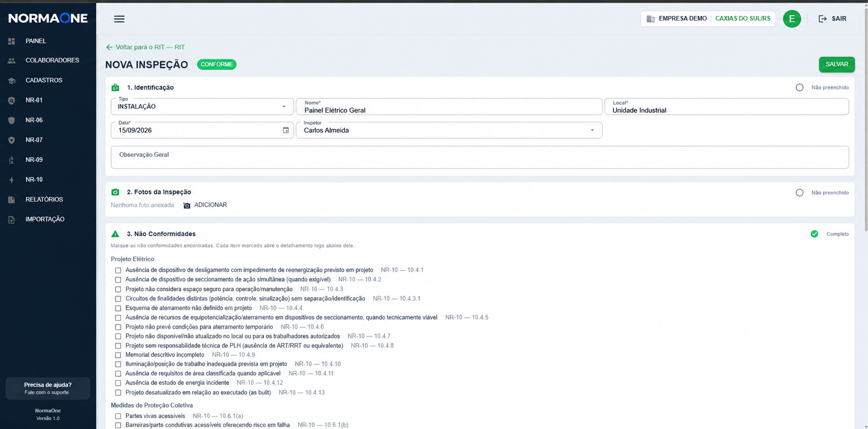Check 'Ausência de requisitos de área classificada'
Screen dimensions: 868x429
pyautogui.click(x=118, y=374)
